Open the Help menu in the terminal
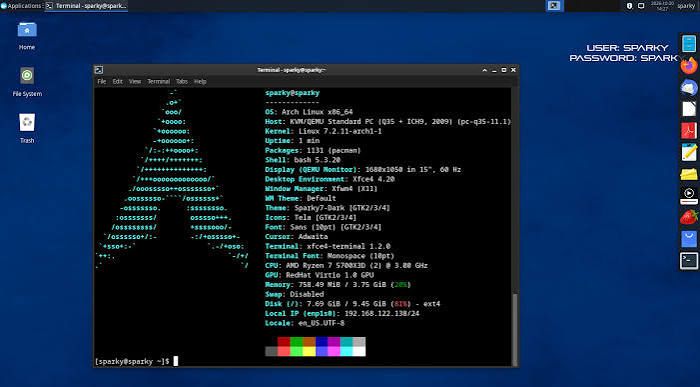The height and width of the screenshot is (387, 700). coord(200,81)
